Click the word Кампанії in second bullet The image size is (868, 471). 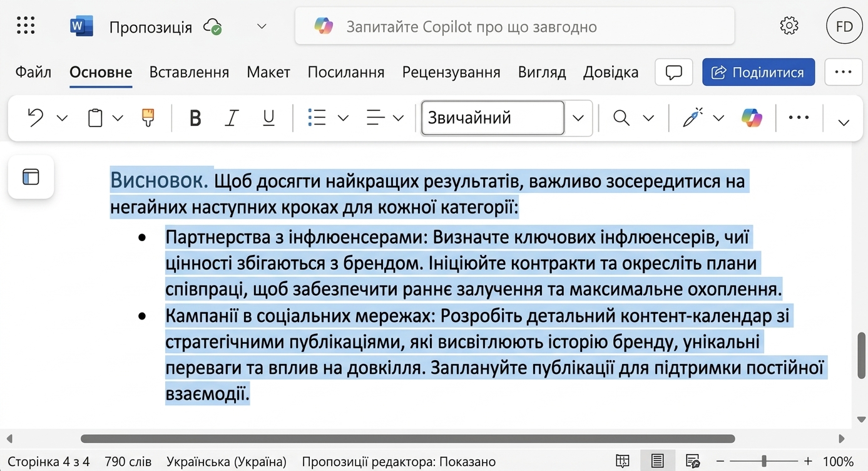(x=202, y=316)
